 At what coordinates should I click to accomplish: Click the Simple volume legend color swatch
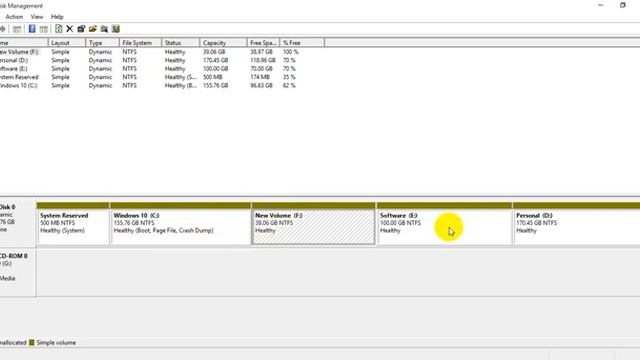coord(31,342)
